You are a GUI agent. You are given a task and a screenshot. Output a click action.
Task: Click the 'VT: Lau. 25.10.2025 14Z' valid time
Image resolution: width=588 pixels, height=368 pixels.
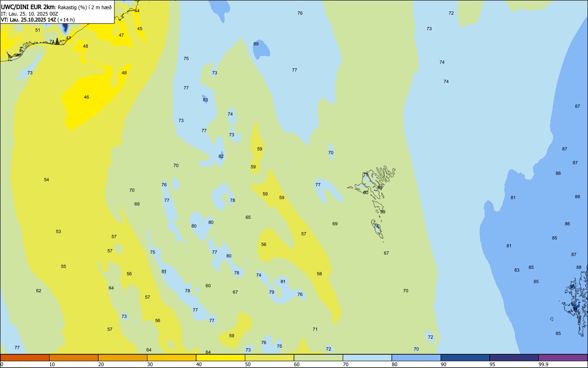(x=28, y=20)
